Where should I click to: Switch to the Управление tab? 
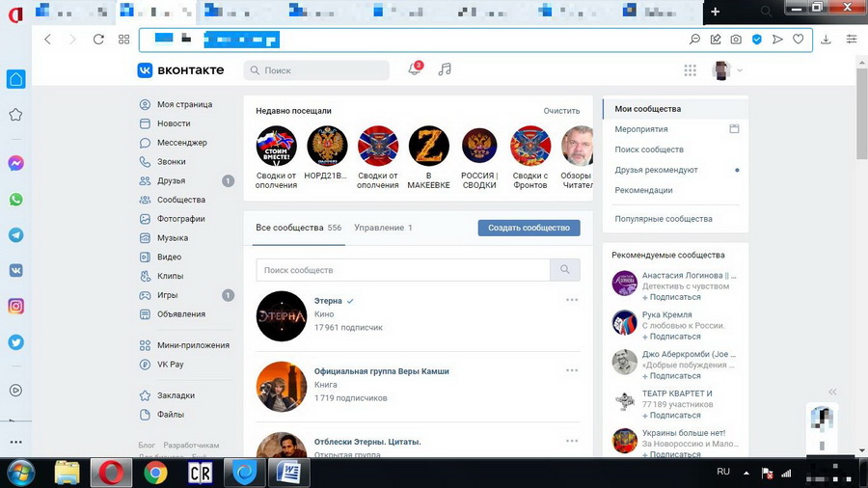pos(382,228)
